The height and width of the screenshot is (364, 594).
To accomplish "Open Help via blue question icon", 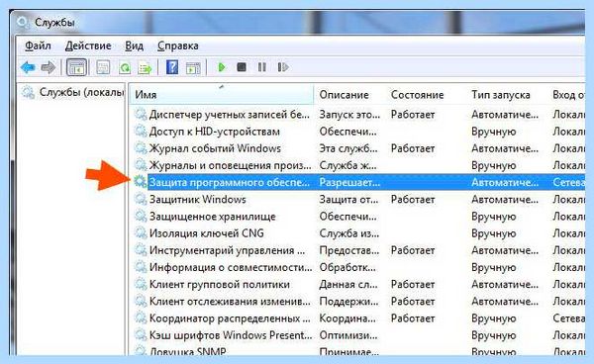I will [x=172, y=67].
